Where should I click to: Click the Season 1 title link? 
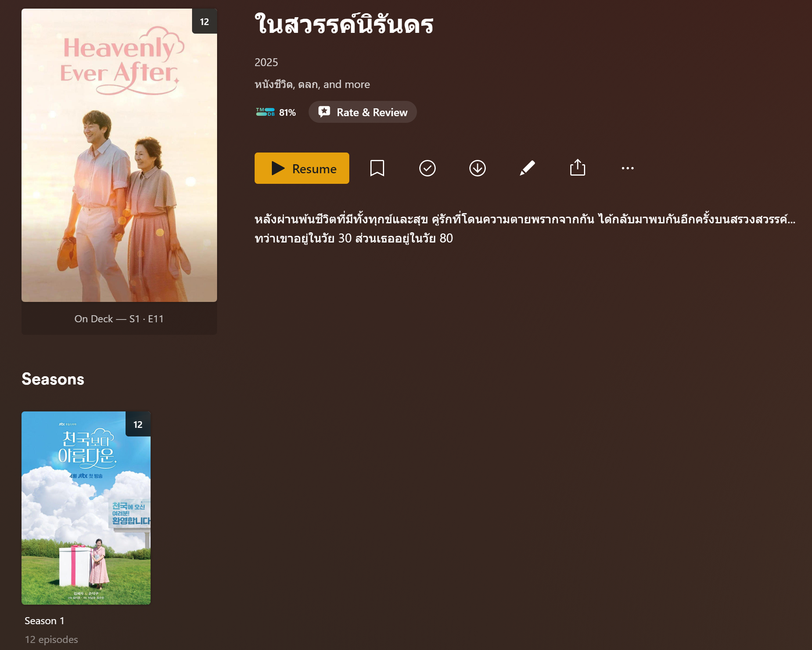coord(44,621)
